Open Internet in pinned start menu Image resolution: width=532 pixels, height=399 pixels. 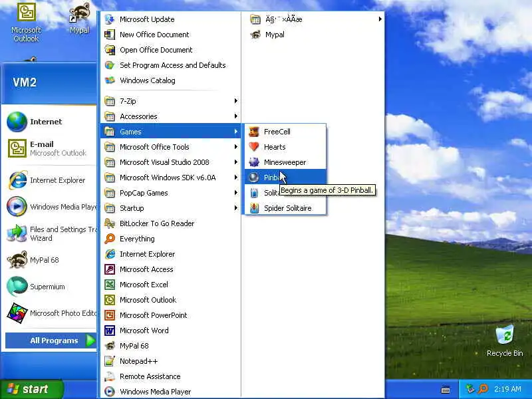tap(50, 122)
